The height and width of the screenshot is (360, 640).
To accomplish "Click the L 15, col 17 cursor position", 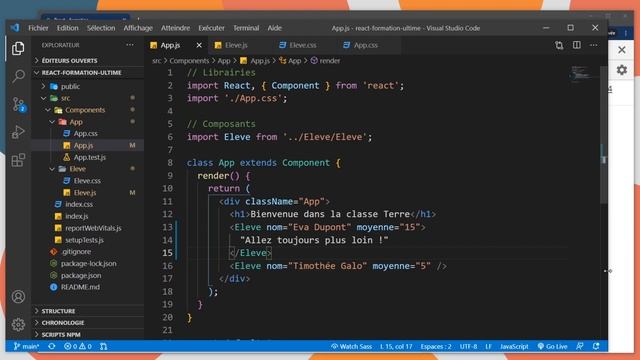I will coord(396,347).
